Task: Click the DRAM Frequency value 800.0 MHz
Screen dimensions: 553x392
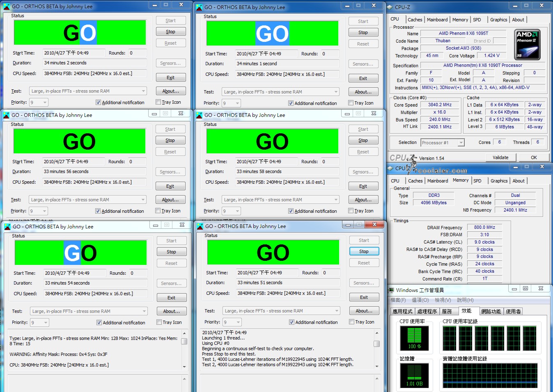Action: click(x=484, y=227)
